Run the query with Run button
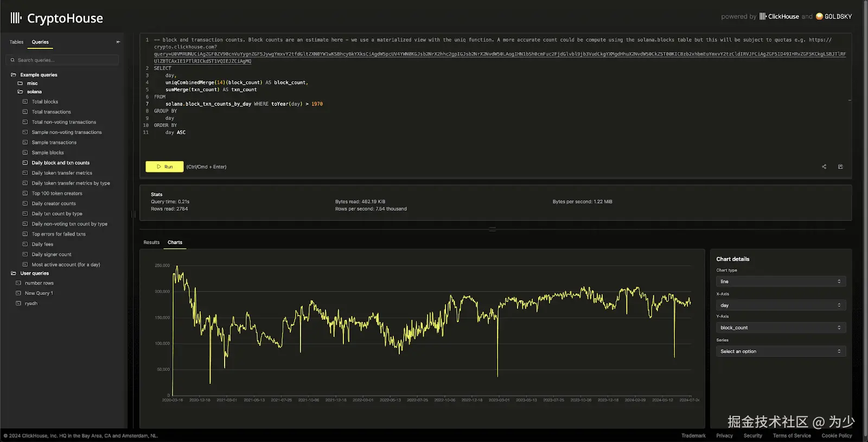Image resolution: width=868 pixels, height=442 pixels. [164, 167]
